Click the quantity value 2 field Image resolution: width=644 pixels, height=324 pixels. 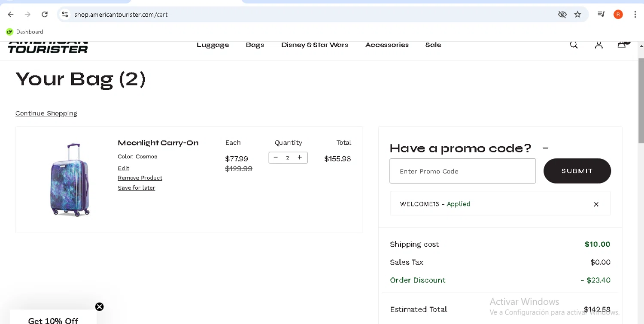pyautogui.click(x=288, y=158)
